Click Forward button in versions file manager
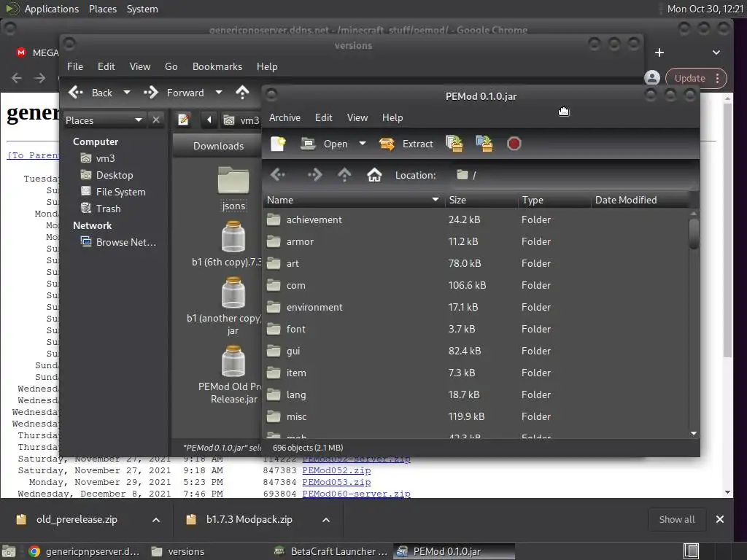The width and height of the screenshot is (747, 560). 174,93
